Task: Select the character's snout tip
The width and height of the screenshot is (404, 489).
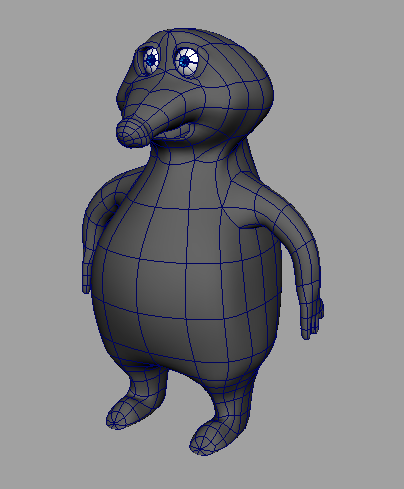Action: [x=132, y=133]
